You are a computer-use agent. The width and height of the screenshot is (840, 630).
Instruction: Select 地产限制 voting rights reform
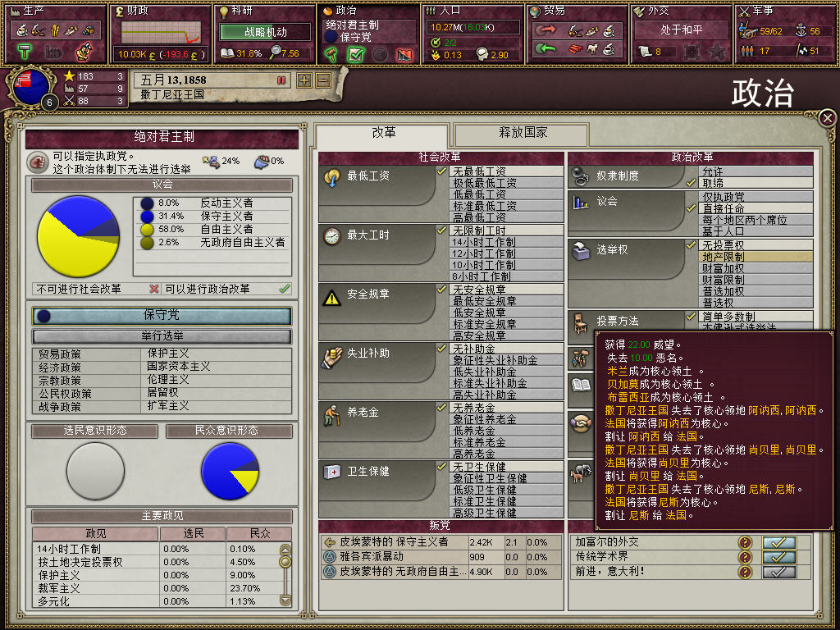pos(756,257)
